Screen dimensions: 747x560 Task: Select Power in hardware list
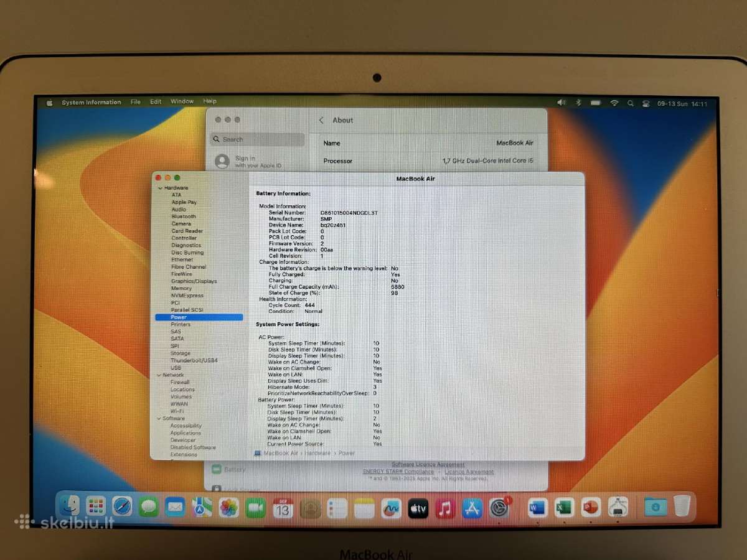pyautogui.click(x=199, y=317)
